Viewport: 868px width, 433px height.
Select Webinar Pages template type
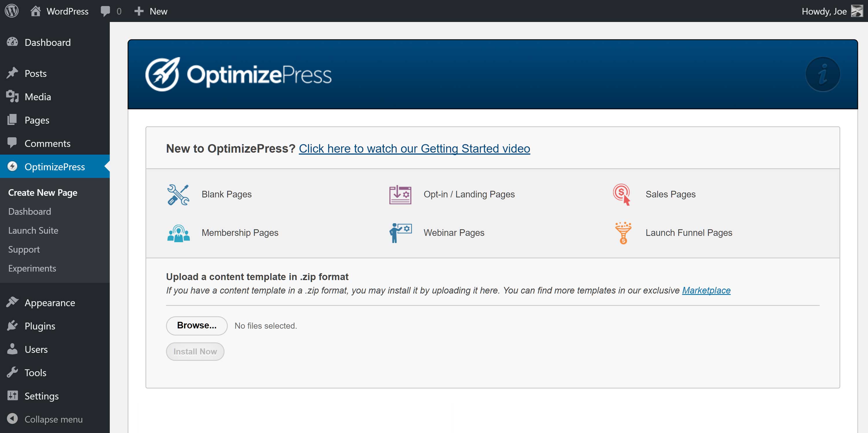pyautogui.click(x=454, y=233)
